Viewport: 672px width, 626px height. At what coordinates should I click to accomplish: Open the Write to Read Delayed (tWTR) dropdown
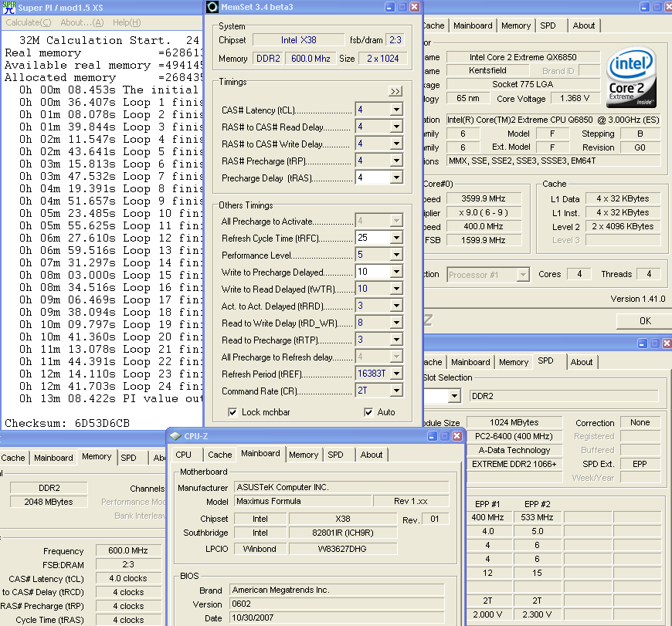pos(396,289)
